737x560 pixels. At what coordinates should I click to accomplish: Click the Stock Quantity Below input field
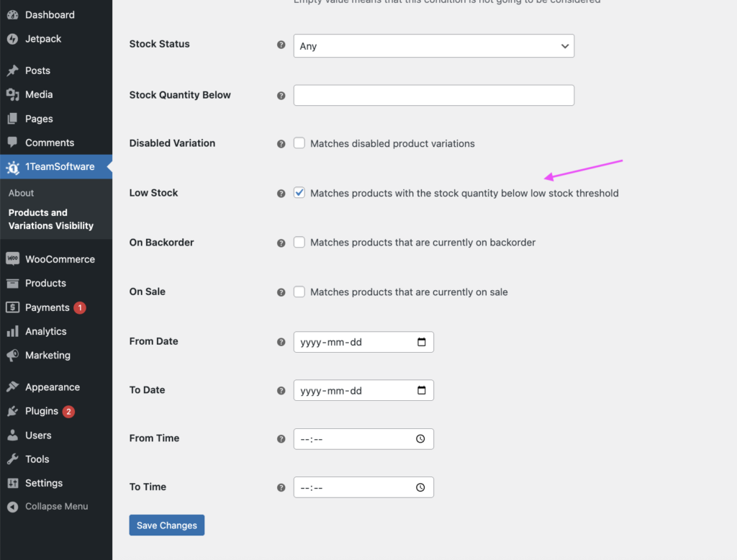[x=433, y=96]
